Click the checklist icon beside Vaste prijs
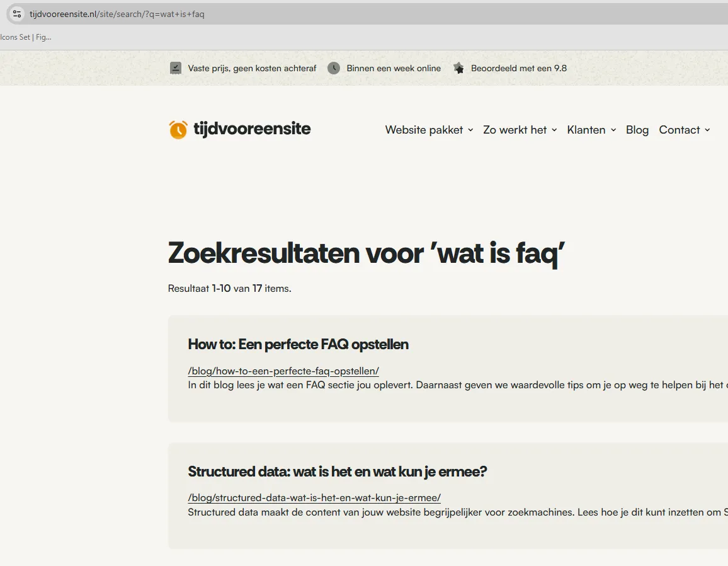Image resolution: width=728 pixels, height=566 pixels. [x=176, y=68]
